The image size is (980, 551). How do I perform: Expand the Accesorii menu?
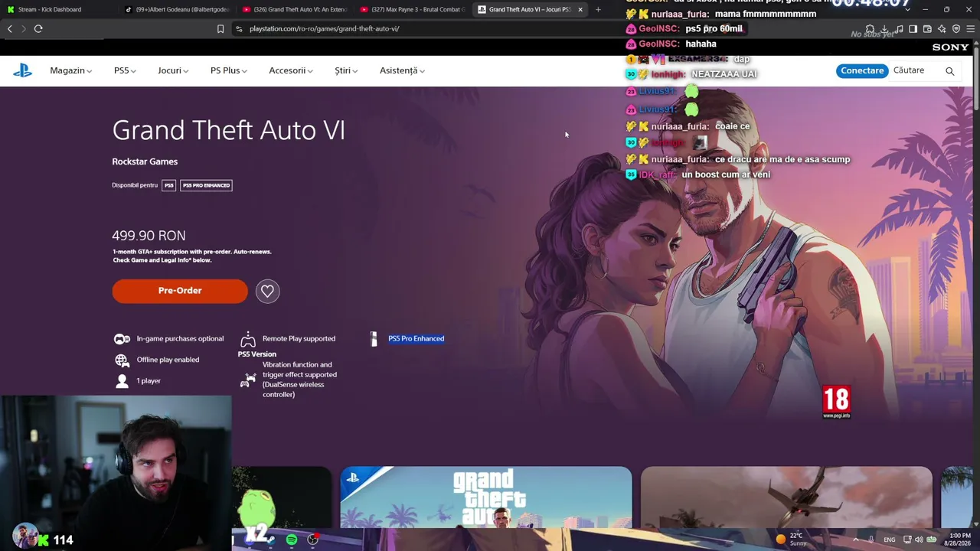pos(291,70)
